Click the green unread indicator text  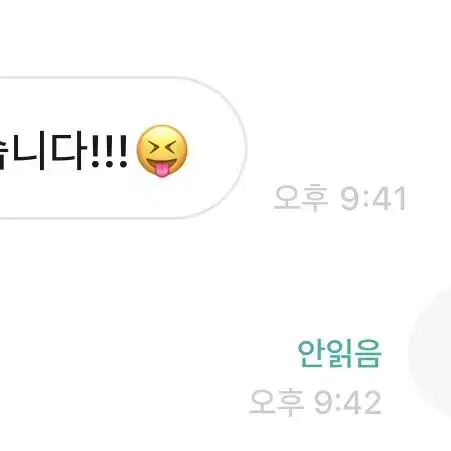[x=339, y=354]
